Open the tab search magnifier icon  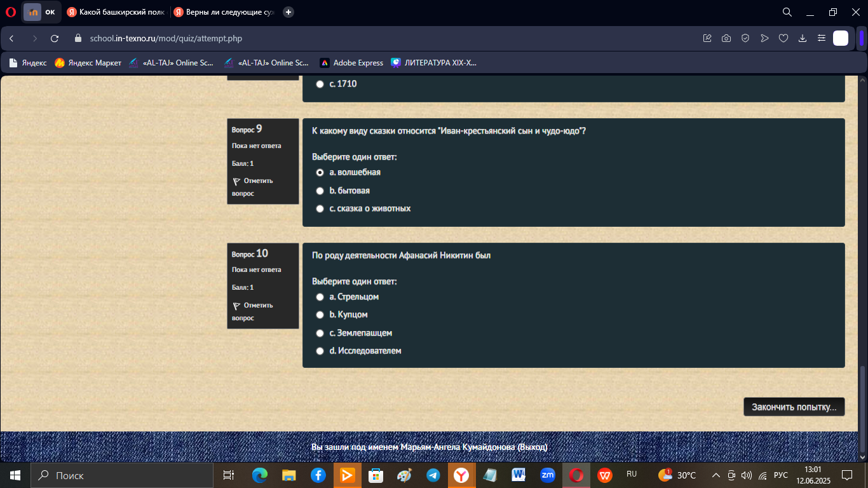point(787,12)
